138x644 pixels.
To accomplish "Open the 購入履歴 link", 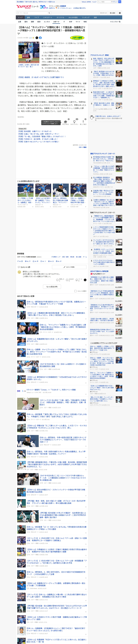I will coord(112,13).
